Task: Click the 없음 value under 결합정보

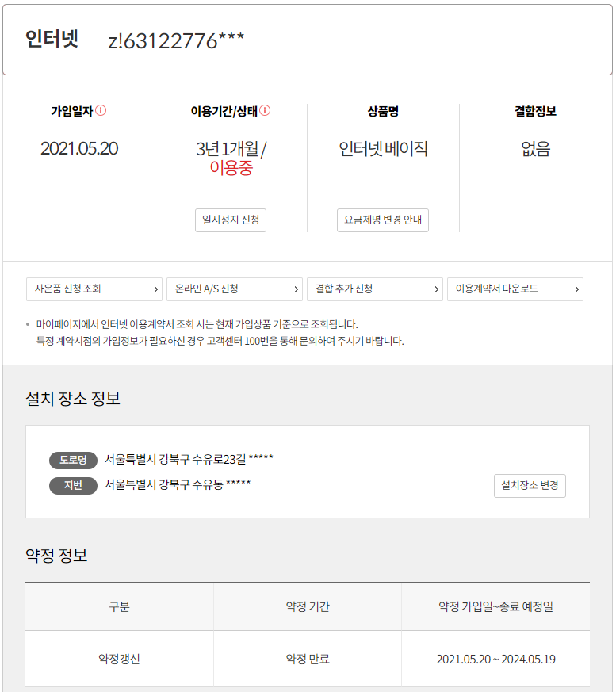Action: click(535, 148)
